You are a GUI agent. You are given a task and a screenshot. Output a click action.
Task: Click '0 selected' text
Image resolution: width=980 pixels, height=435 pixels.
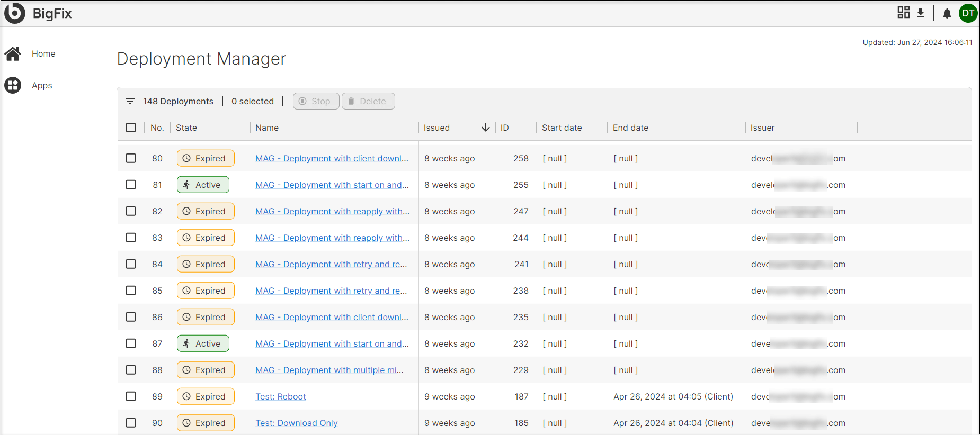click(253, 101)
